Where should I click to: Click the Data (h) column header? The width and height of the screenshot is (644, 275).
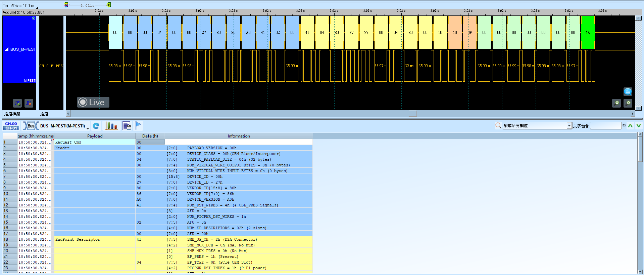coord(150,136)
